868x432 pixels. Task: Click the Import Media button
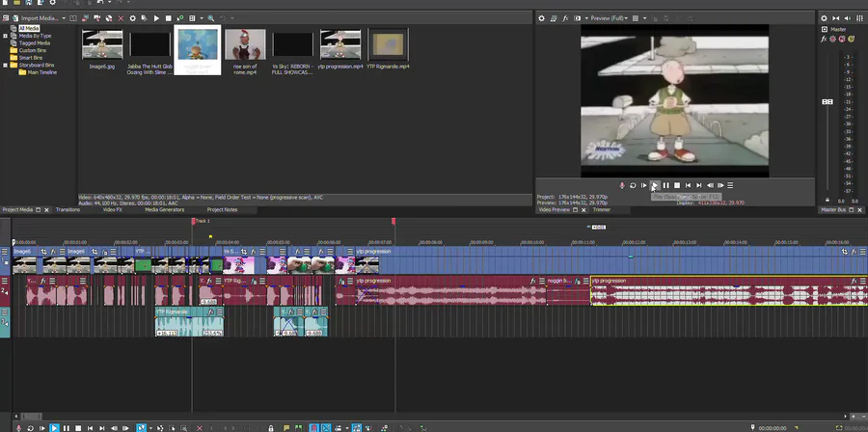pos(36,18)
